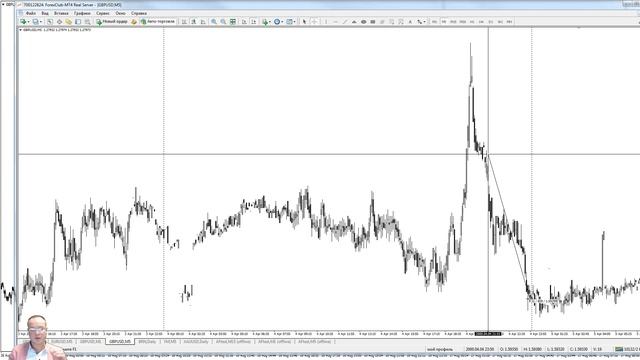The height and width of the screenshot is (360, 640).
Task: Select the triangle shape tool
Action: 354,22
